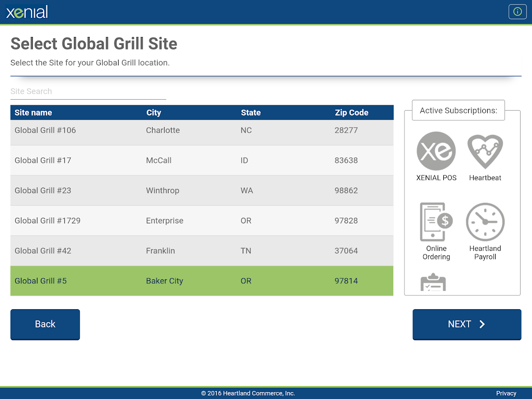Select the Online Ordering icon
This screenshot has width=532, height=399.
[x=436, y=222]
